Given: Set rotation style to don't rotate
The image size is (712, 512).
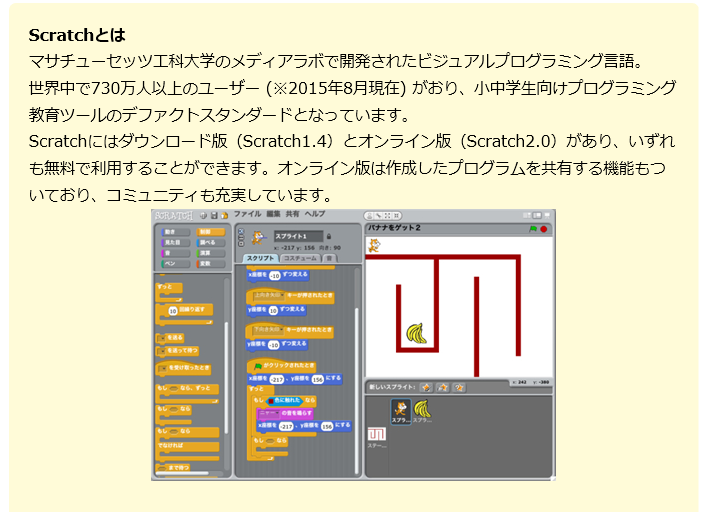Looking at the screenshot, I should click(241, 243).
